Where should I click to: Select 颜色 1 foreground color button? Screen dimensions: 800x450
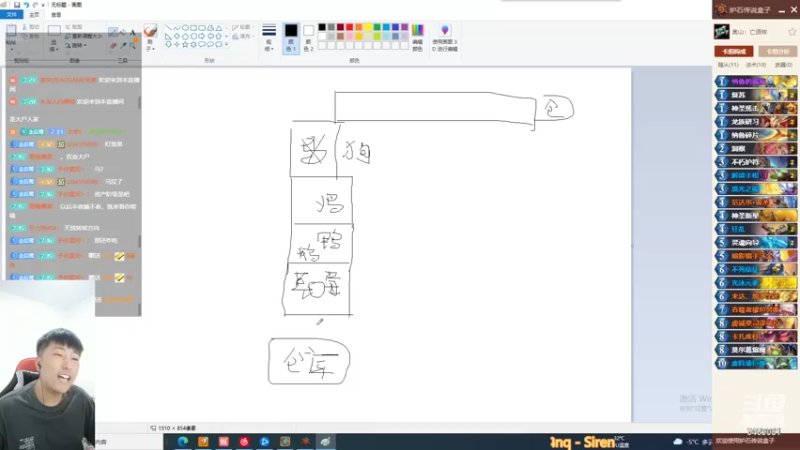(291, 38)
